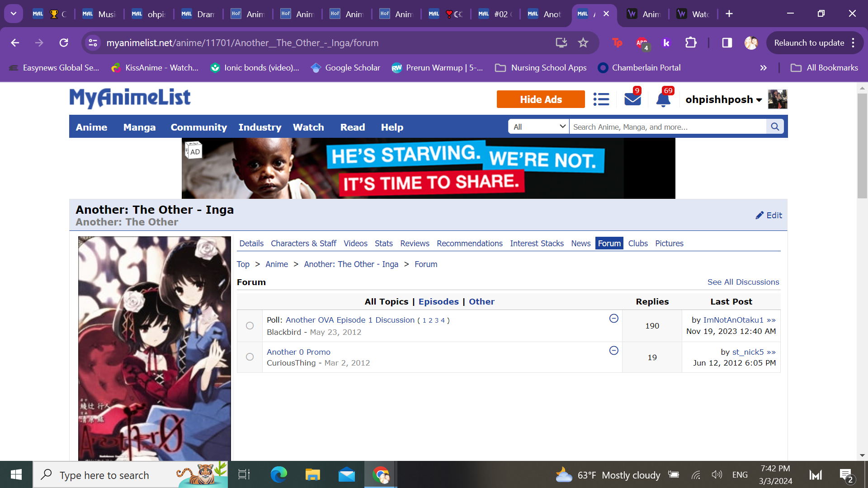Open the All search category dropdown
Screen dimensions: 868x488
[539, 127]
